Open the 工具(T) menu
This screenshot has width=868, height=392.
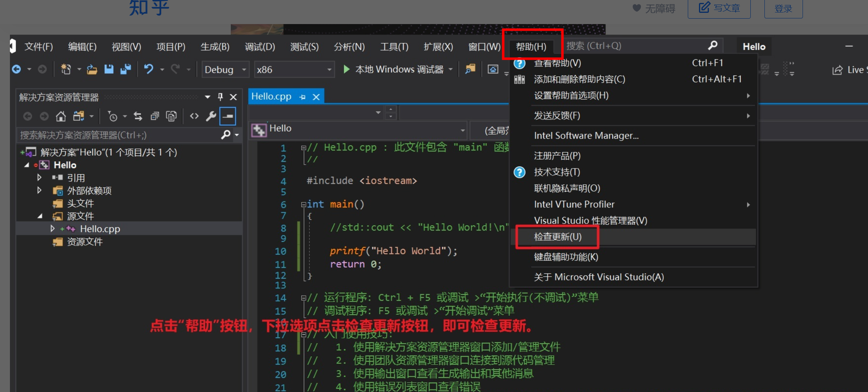(x=394, y=47)
